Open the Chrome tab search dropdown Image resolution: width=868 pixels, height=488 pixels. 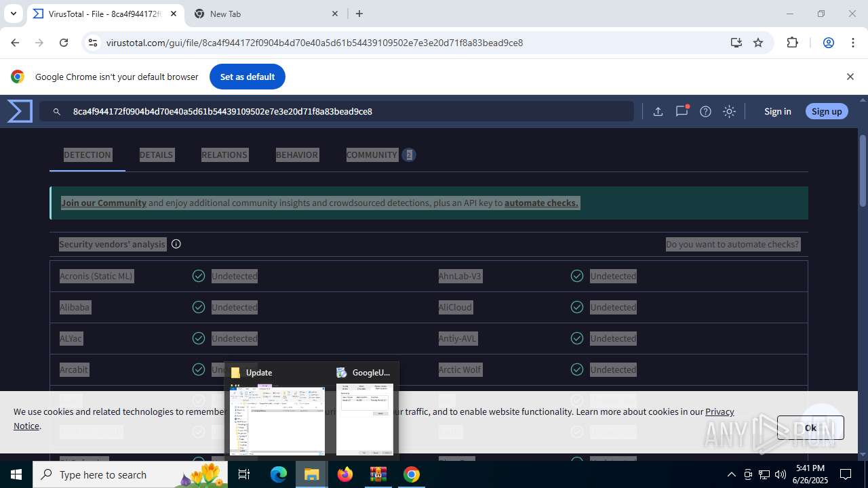(13, 14)
